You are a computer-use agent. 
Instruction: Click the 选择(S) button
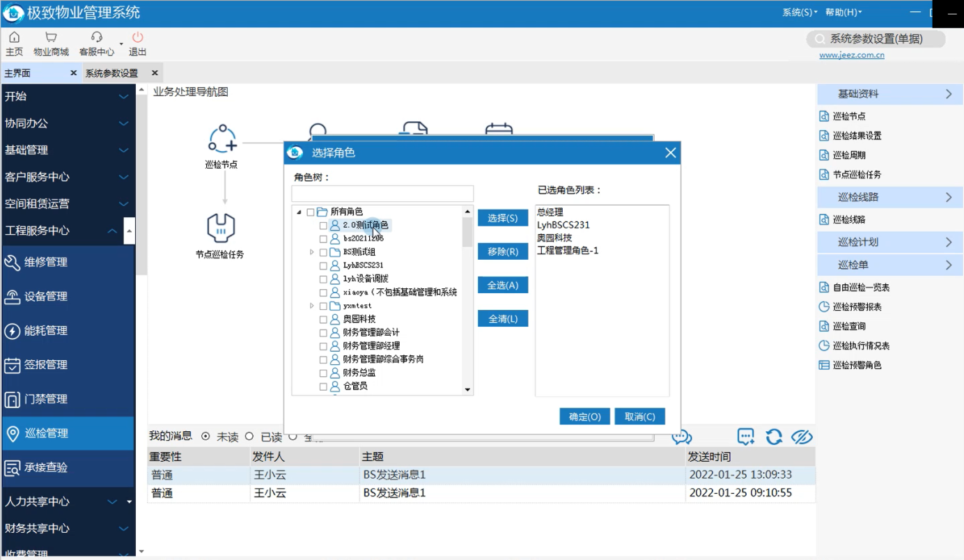503,218
